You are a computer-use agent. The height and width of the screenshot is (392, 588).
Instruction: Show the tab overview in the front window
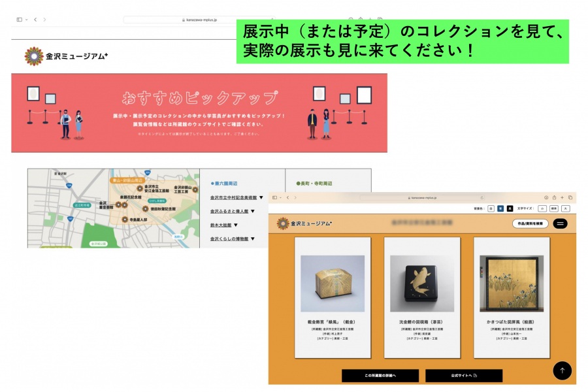click(x=570, y=197)
